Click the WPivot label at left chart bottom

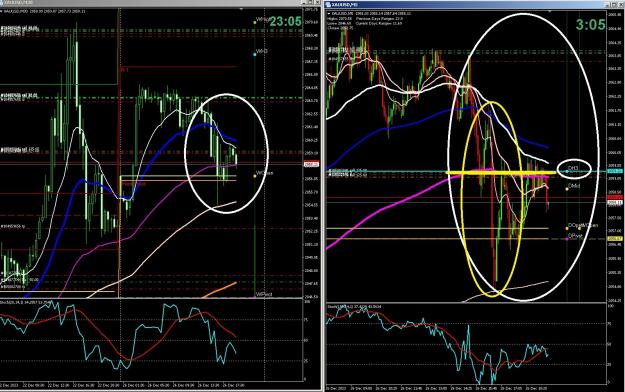coord(264,294)
